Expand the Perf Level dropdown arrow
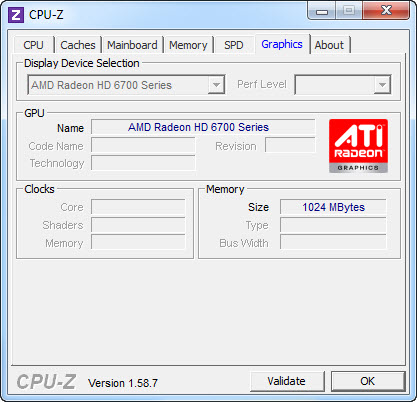417x402 pixels. [x=382, y=85]
